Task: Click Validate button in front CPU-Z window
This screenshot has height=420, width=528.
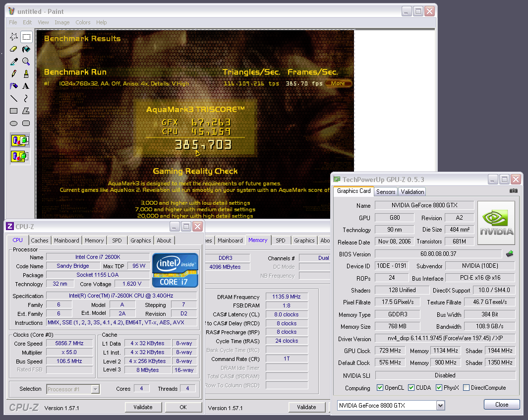Action: click(x=143, y=407)
